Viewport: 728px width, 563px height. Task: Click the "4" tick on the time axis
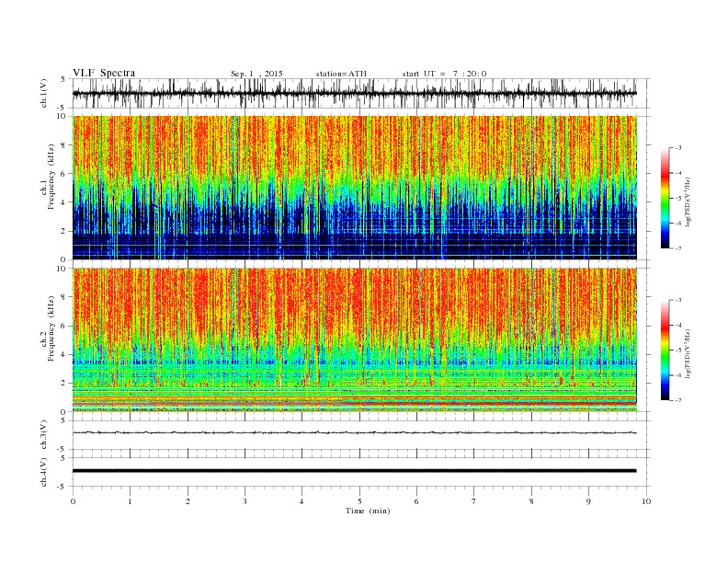301,501
